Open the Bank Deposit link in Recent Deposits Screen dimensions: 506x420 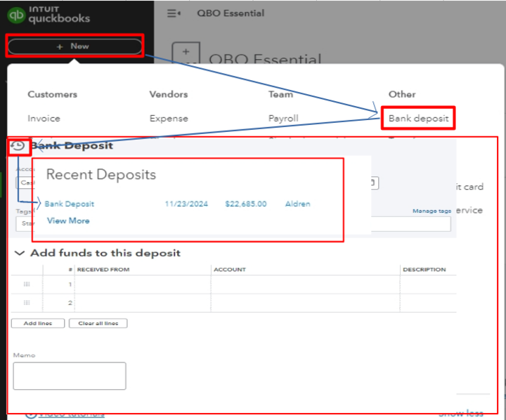70,204
